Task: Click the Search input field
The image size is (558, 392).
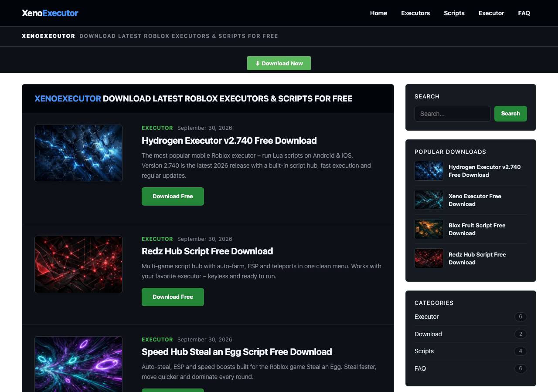Action: (x=453, y=114)
